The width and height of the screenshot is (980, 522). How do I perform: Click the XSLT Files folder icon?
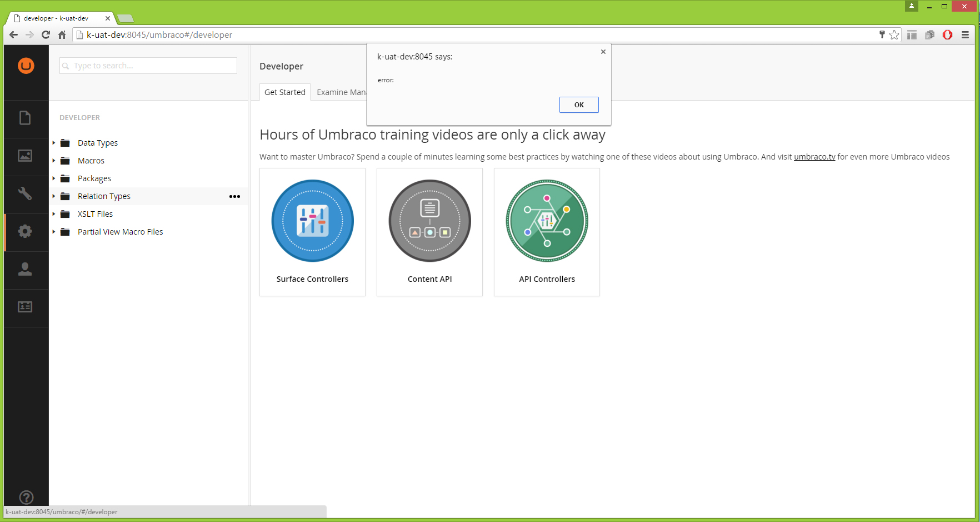[65, 214]
